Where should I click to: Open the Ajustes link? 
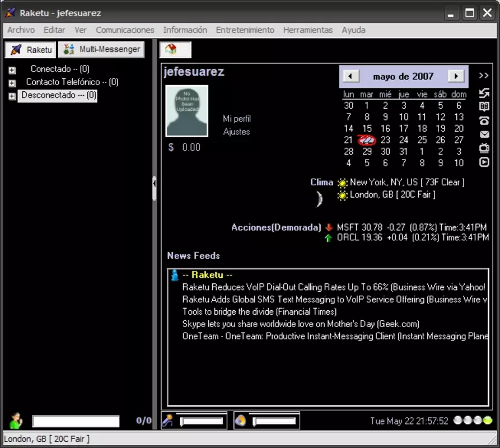tap(236, 132)
